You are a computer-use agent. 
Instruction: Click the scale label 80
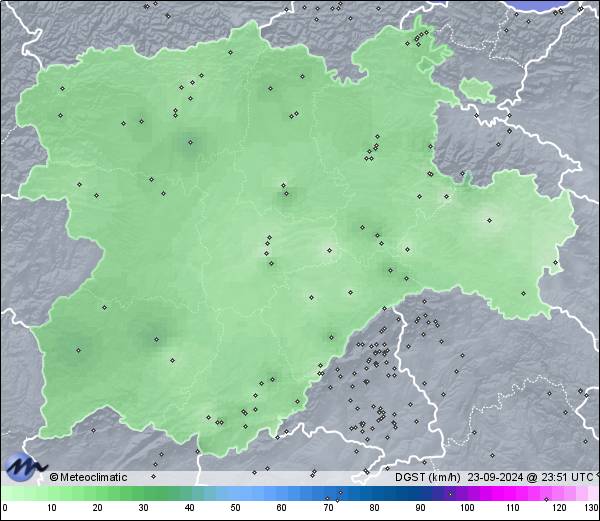[x=374, y=508]
